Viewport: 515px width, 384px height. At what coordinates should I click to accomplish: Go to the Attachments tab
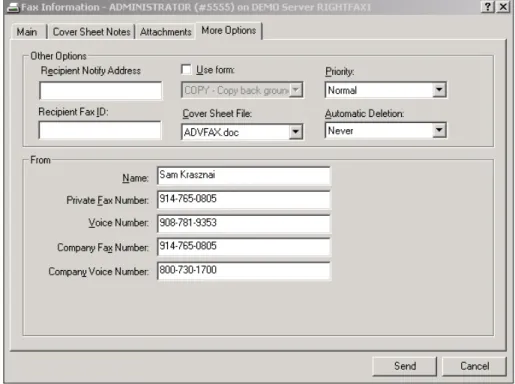click(166, 32)
